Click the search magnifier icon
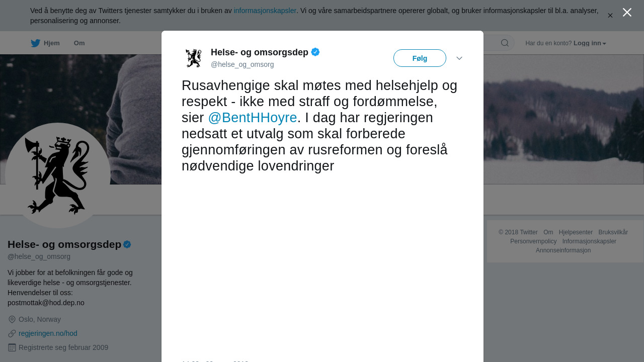644x362 pixels. point(505,43)
